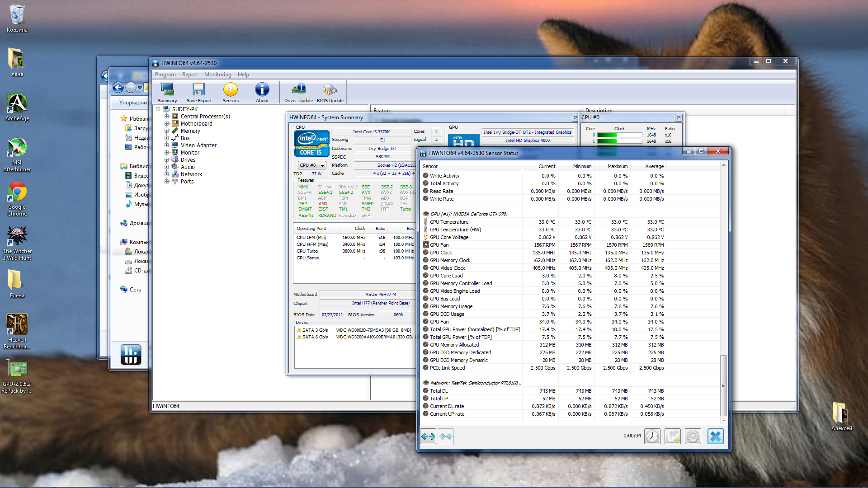This screenshot has height=488, width=868.
Task: Open the CPU #0 selector dropdown
Action: pyautogui.click(x=312, y=165)
